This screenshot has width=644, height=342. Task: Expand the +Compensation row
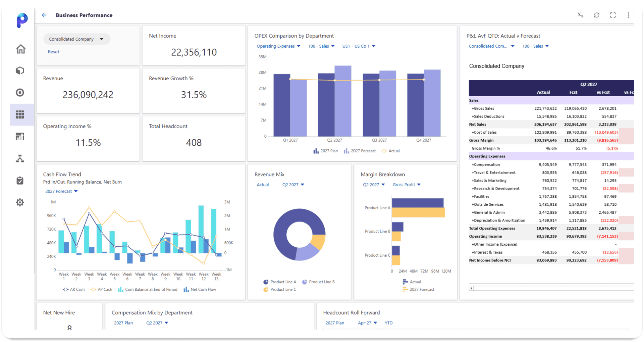[486, 164]
